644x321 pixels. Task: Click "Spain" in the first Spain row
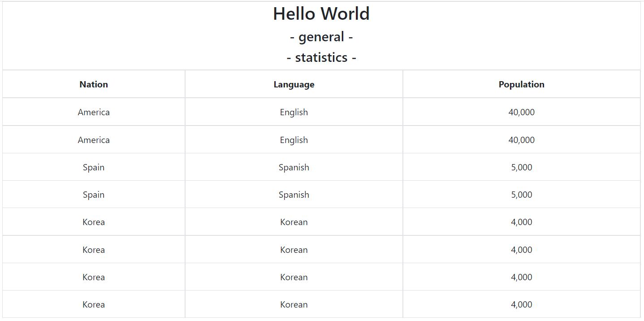(94, 167)
